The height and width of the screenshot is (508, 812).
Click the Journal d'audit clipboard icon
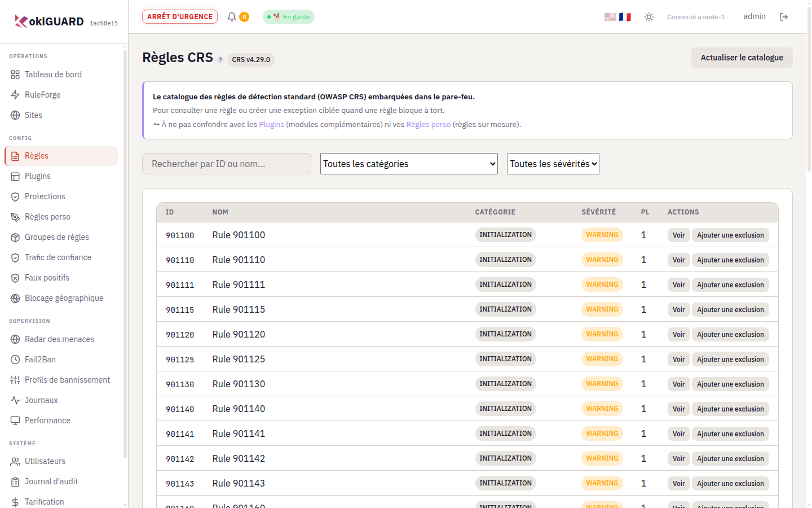tap(15, 481)
